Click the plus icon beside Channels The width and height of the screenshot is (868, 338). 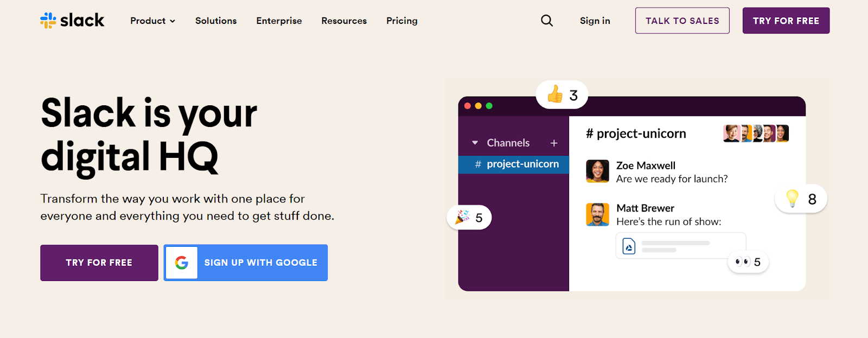point(554,143)
